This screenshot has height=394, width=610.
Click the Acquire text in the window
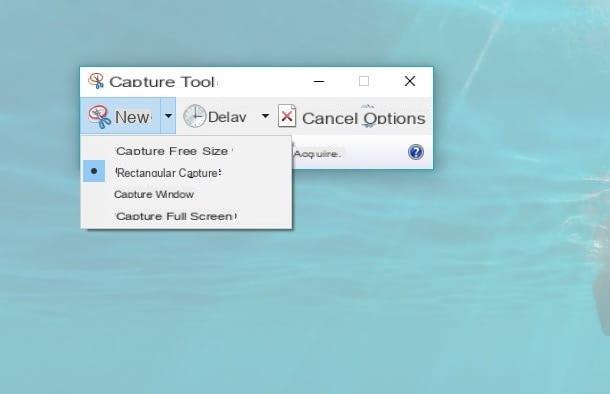tap(317, 154)
